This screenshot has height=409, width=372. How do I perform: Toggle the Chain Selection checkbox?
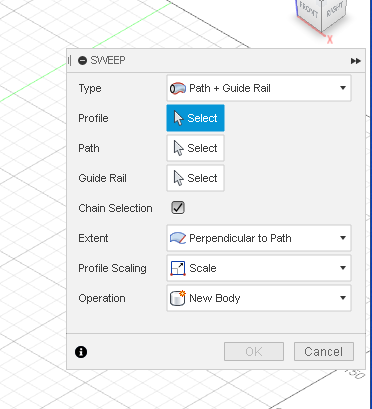[x=178, y=208]
